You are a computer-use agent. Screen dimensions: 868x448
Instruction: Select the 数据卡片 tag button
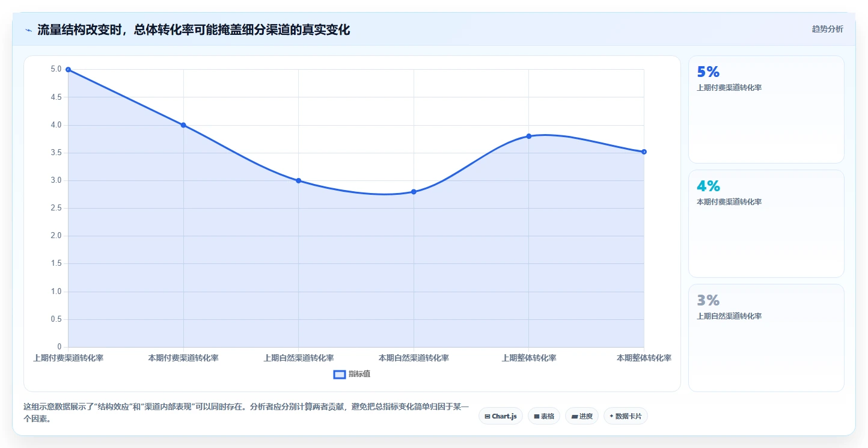coord(626,416)
